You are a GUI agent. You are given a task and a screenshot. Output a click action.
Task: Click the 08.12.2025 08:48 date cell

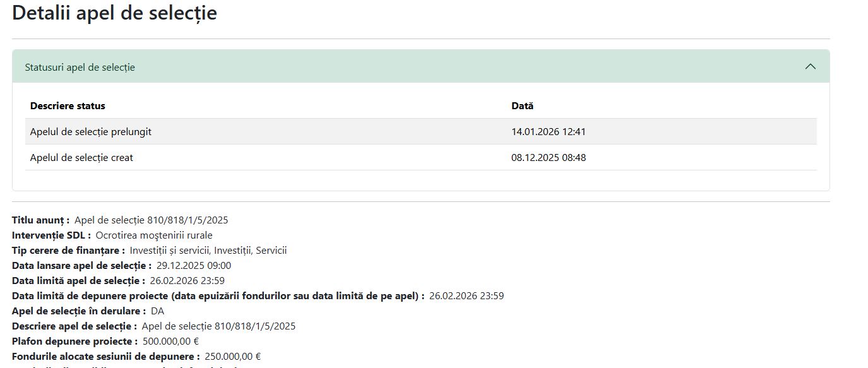(x=548, y=158)
